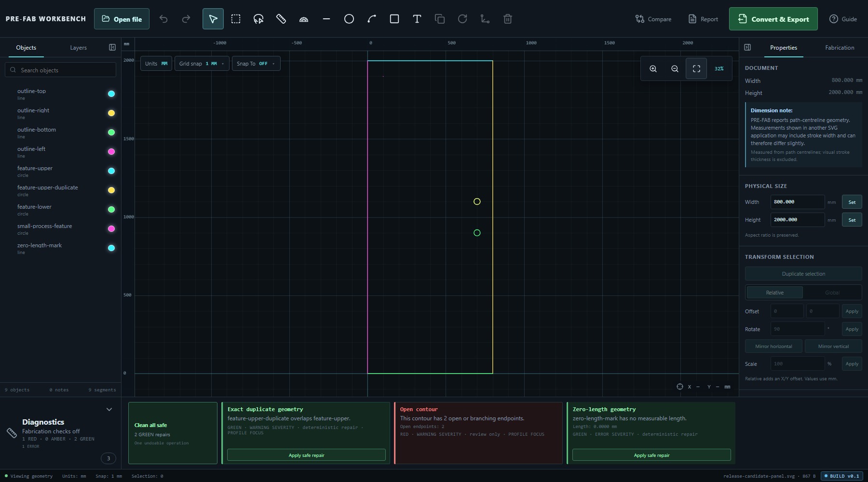Toggle Relative transform mode
The image size is (868, 482).
coord(774,293)
